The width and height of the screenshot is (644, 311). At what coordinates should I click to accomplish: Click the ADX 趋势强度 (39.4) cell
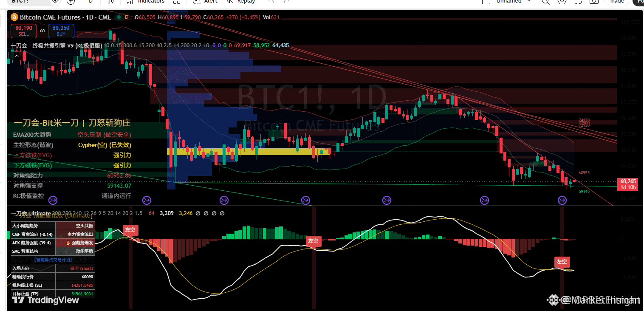(32, 243)
